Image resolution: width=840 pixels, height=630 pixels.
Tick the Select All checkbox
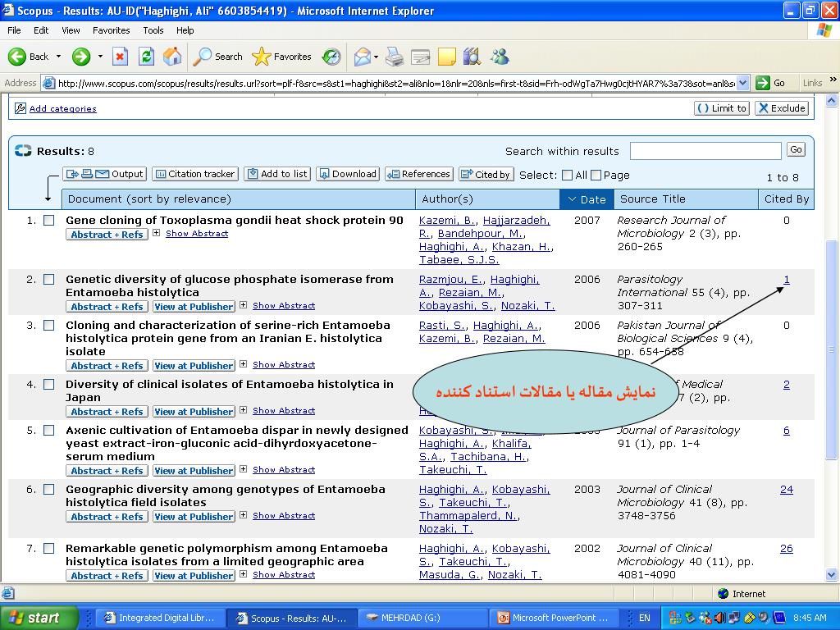coord(568,176)
